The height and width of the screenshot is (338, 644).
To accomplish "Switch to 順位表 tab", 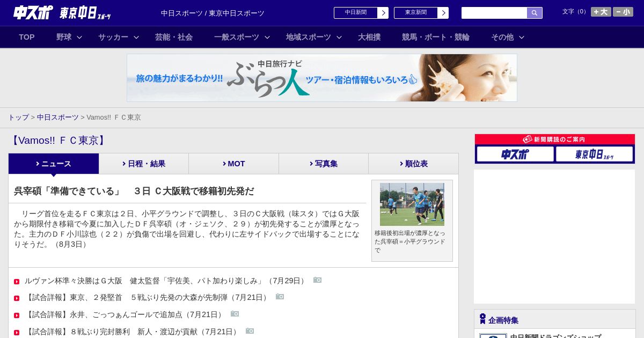I will pyautogui.click(x=414, y=164).
